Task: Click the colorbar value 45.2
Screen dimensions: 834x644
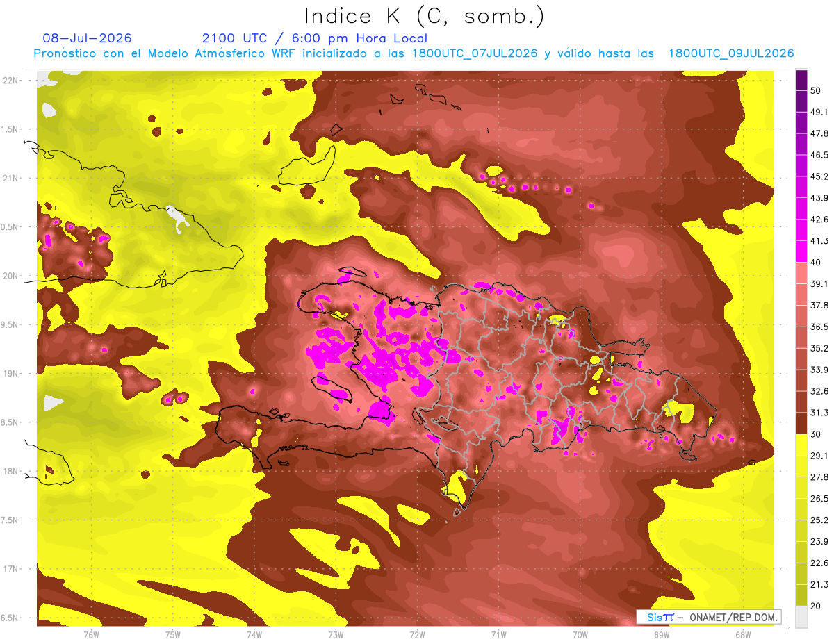Action: (819, 176)
